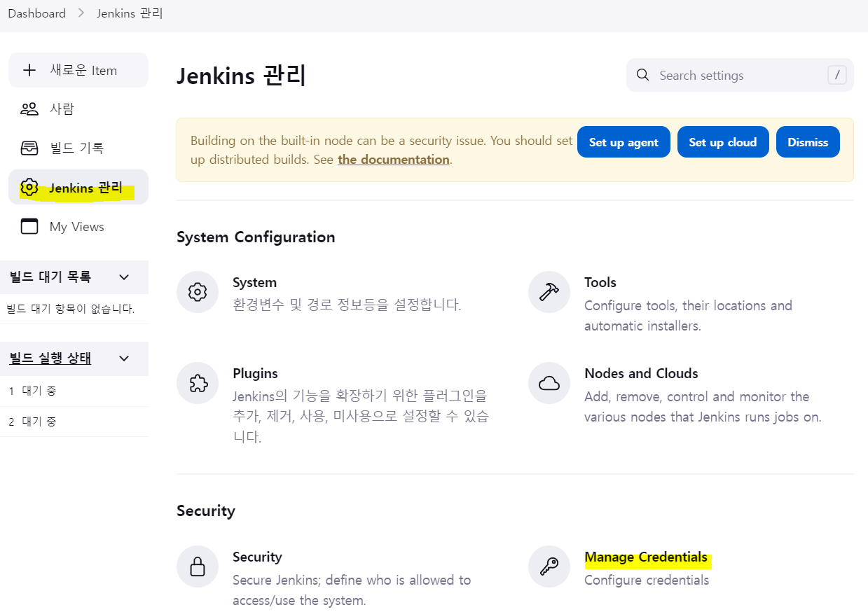Click the System Configuration section heading

coord(256,237)
